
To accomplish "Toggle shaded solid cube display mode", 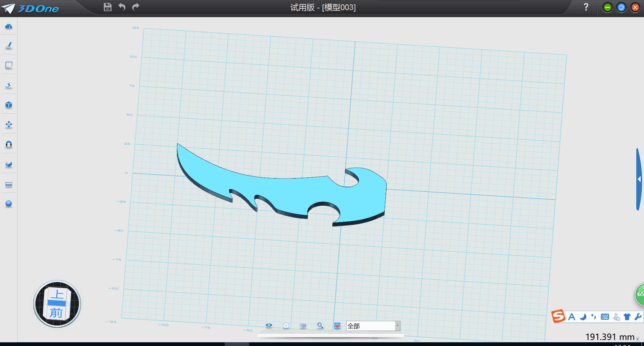I will point(303,326).
